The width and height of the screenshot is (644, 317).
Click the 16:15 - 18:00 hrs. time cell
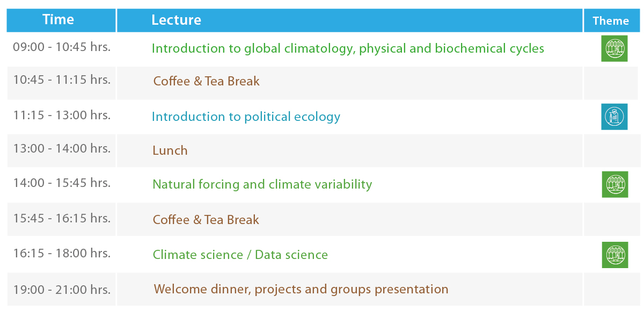coord(62,253)
